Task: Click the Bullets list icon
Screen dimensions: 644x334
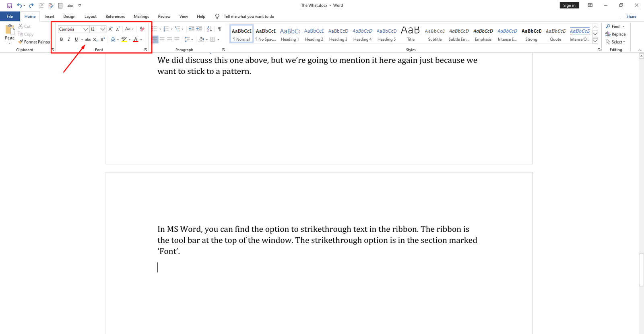Action: pos(155,29)
